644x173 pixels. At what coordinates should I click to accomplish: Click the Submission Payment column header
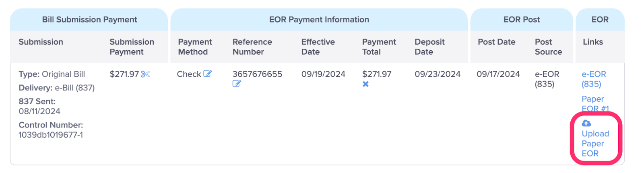pos(132,47)
